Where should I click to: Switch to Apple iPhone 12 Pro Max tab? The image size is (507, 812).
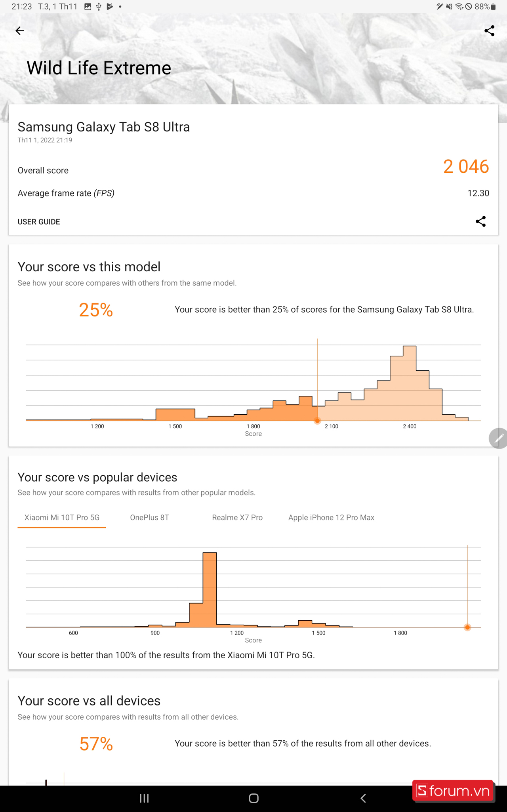click(331, 517)
